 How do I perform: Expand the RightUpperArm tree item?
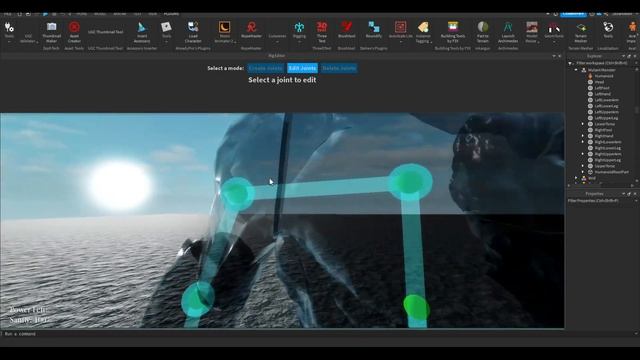[x=583, y=154]
